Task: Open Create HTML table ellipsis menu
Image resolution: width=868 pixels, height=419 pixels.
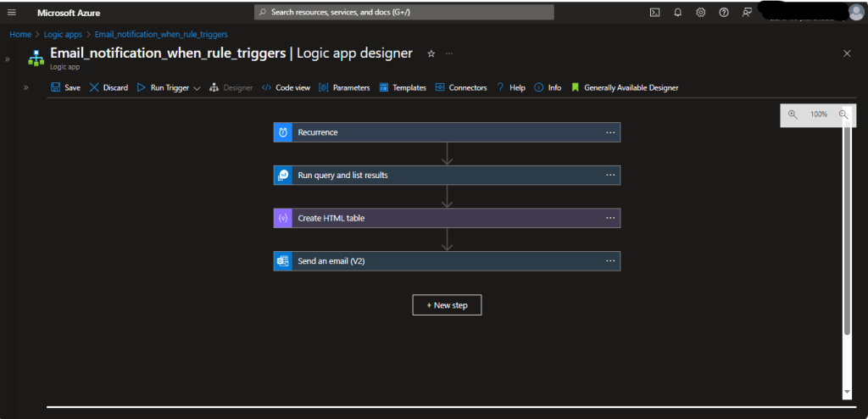Action: coord(610,218)
